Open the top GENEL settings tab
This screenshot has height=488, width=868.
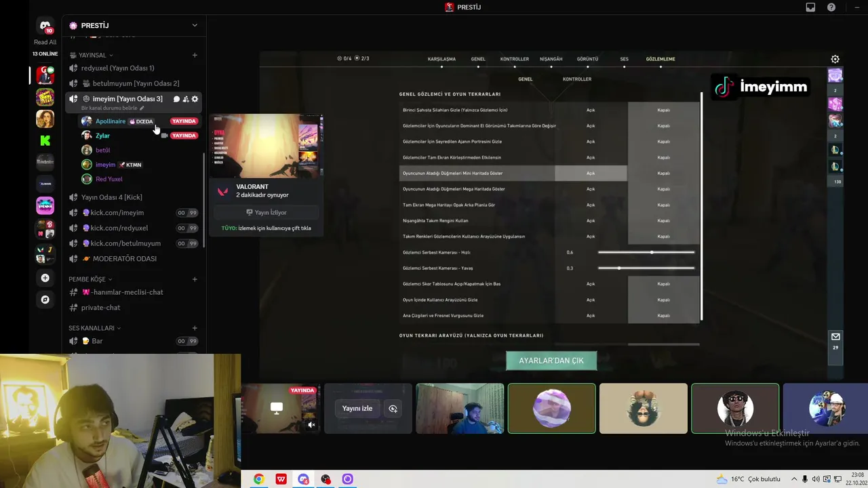click(478, 59)
